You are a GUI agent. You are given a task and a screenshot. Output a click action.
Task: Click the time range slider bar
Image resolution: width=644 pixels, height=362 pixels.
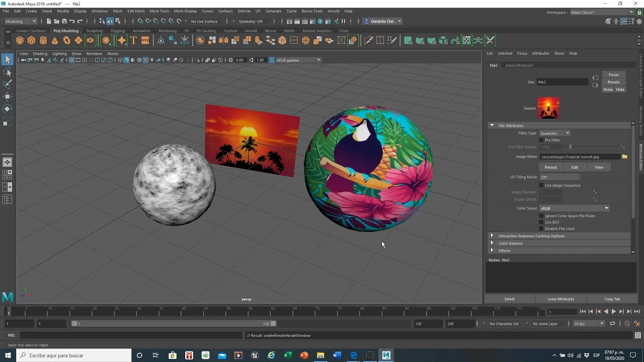pos(174,324)
